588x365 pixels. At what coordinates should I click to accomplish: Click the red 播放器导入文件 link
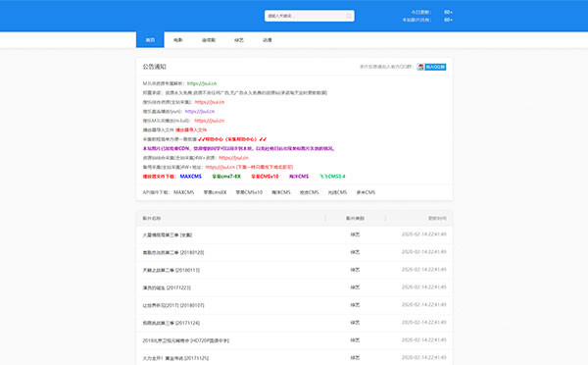(191, 130)
